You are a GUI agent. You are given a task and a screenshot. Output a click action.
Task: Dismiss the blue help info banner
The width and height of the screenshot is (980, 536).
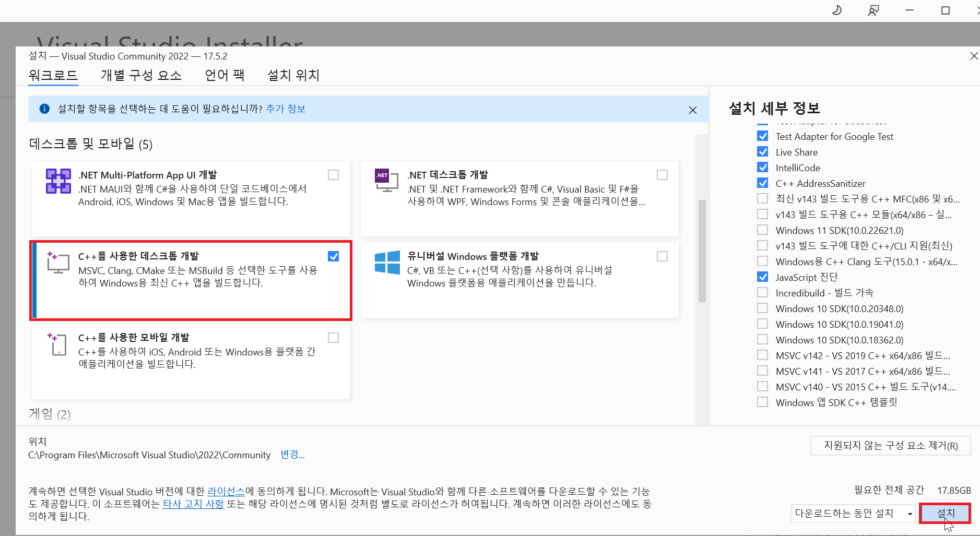[x=692, y=110]
